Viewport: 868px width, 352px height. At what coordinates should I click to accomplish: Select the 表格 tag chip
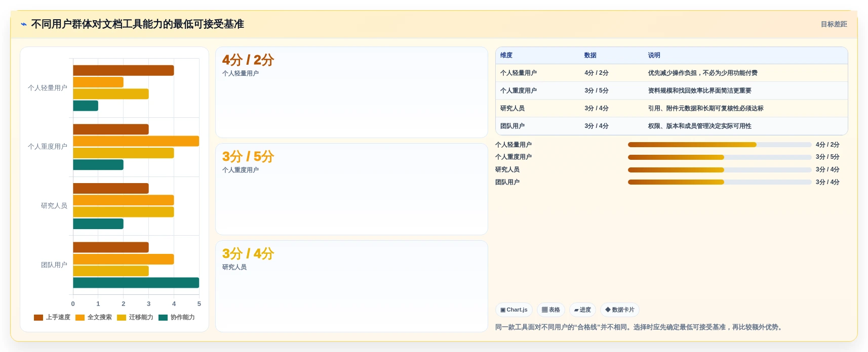(550, 310)
